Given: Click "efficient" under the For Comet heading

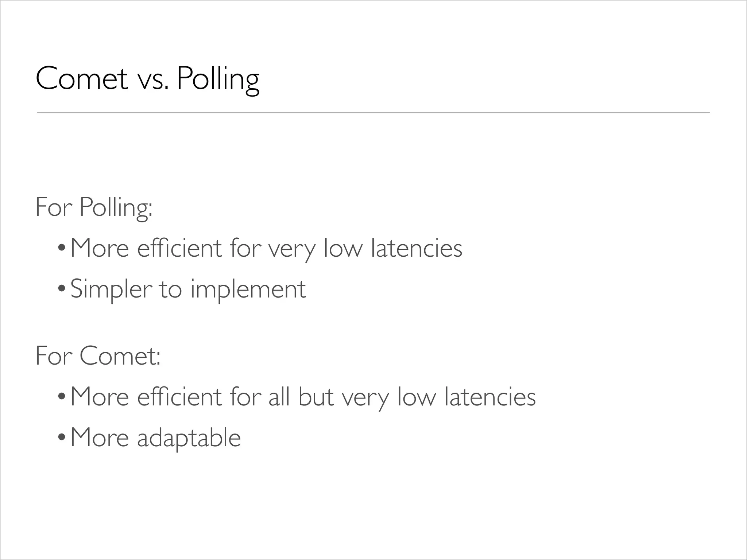Looking at the screenshot, I should tap(179, 397).
